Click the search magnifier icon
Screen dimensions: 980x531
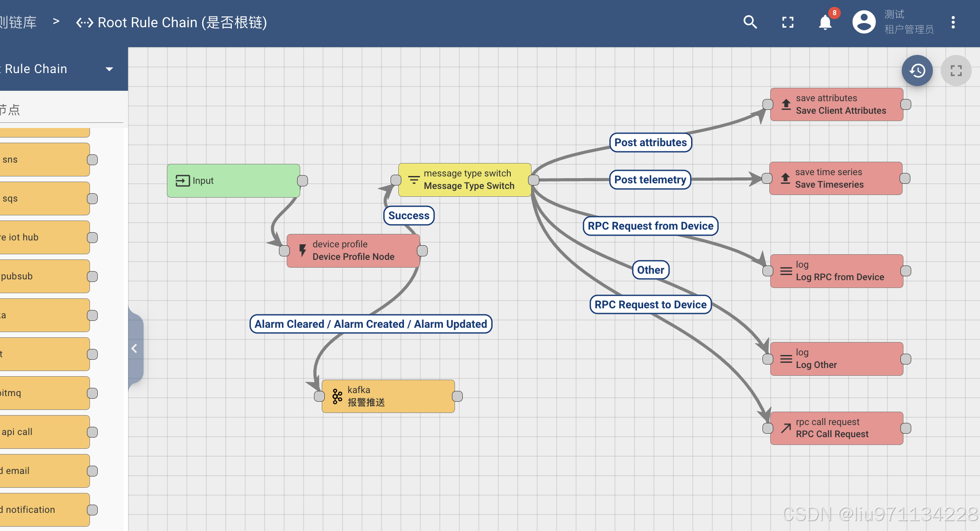[750, 22]
